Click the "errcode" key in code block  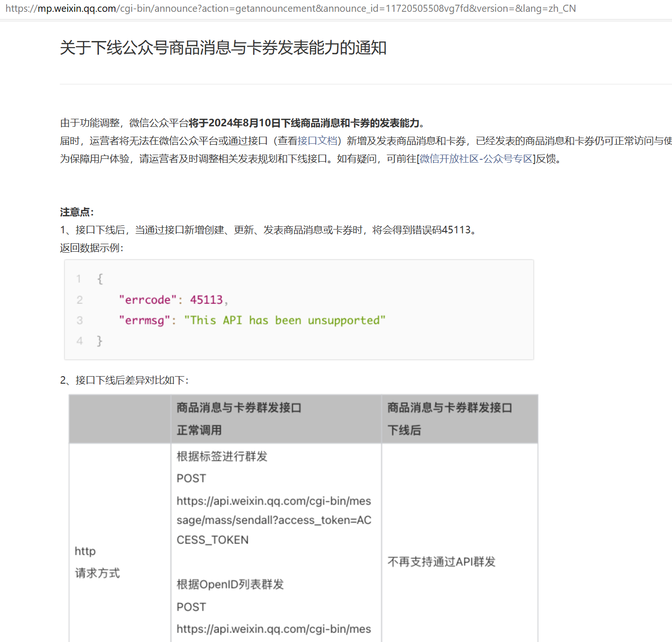coord(148,300)
